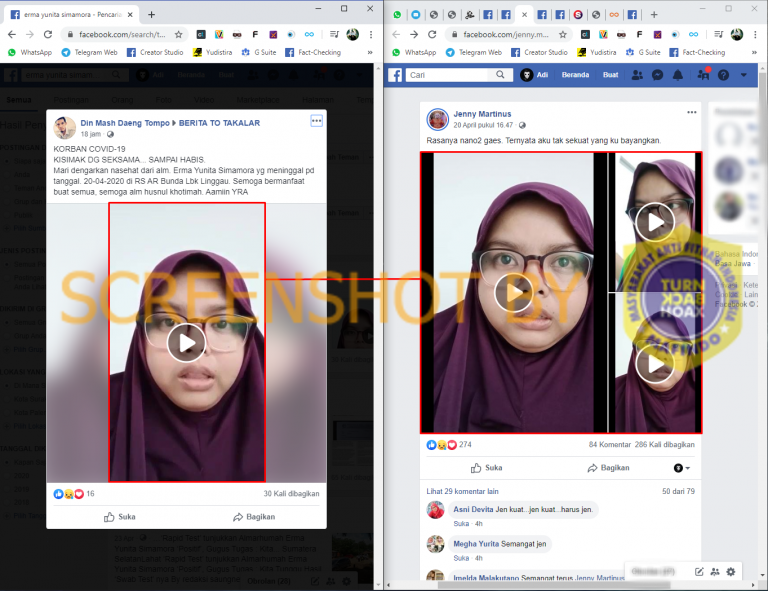768x591 pixels.
Task: Open the Fact-Checking bookmark in the right window
Action: coord(697,52)
